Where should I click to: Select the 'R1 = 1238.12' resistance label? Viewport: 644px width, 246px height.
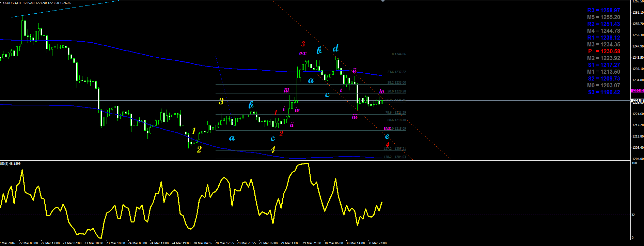coord(603,38)
